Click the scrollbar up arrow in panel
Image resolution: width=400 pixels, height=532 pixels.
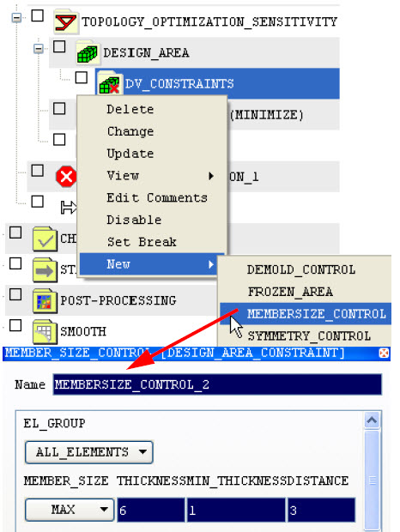click(372, 420)
